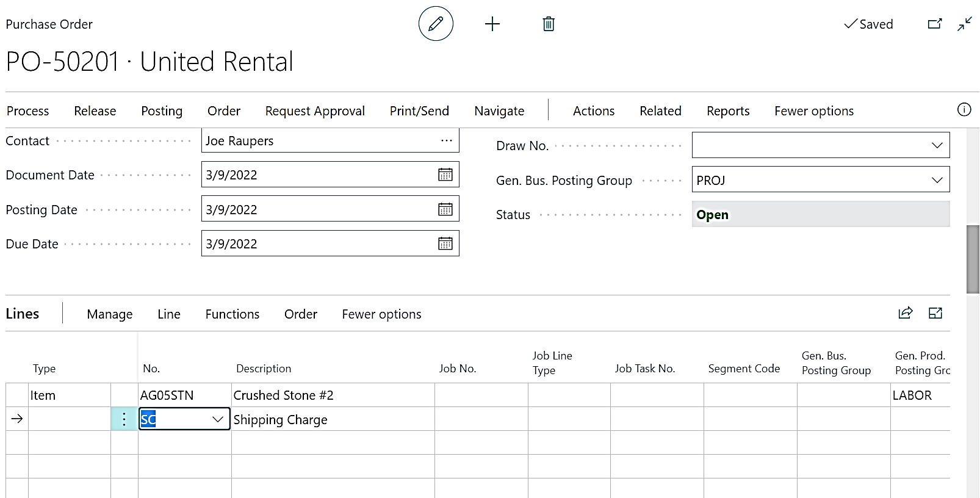Open page in new window icon
Screen dimensions: 980x498
pyautogui.click(x=934, y=24)
